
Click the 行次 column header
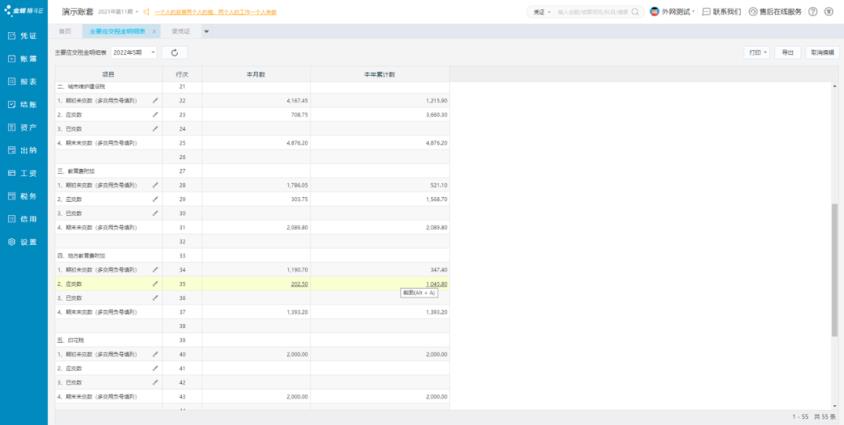[x=182, y=74]
